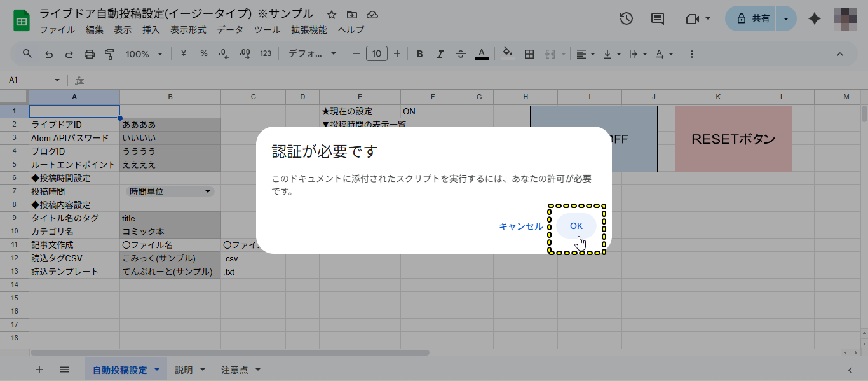Open the borders tool
The height and width of the screenshot is (381, 868).
click(529, 54)
